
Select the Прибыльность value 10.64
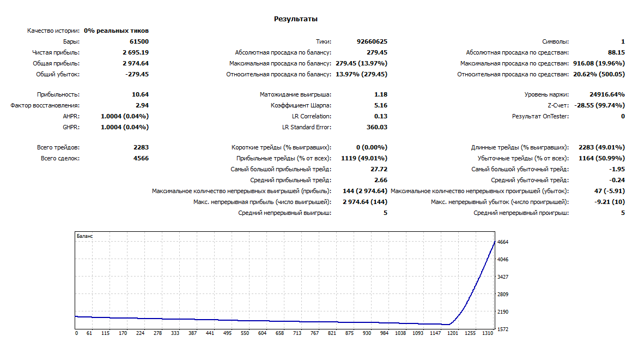click(140, 94)
